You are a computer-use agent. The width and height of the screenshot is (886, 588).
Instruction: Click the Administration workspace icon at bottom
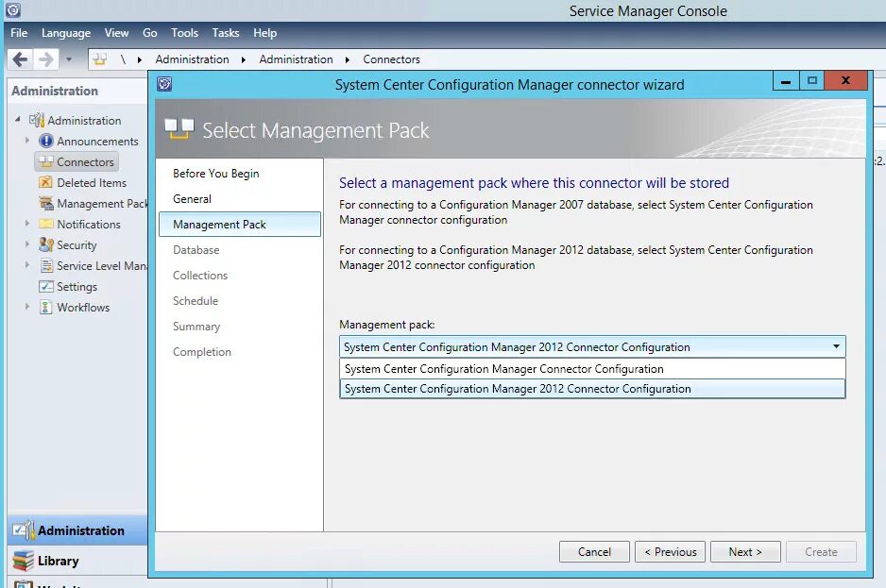tap(24, 529)
